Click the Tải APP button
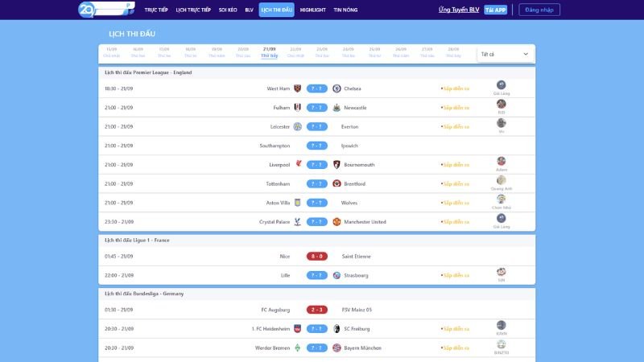Screen dimensions: 644x362 495,10
